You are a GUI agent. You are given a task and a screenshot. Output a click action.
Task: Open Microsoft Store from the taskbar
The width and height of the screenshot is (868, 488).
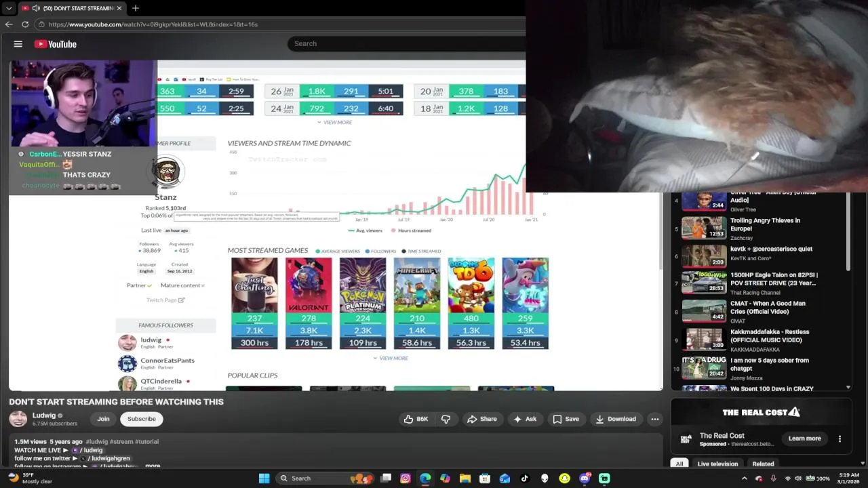tap(485, 479)
